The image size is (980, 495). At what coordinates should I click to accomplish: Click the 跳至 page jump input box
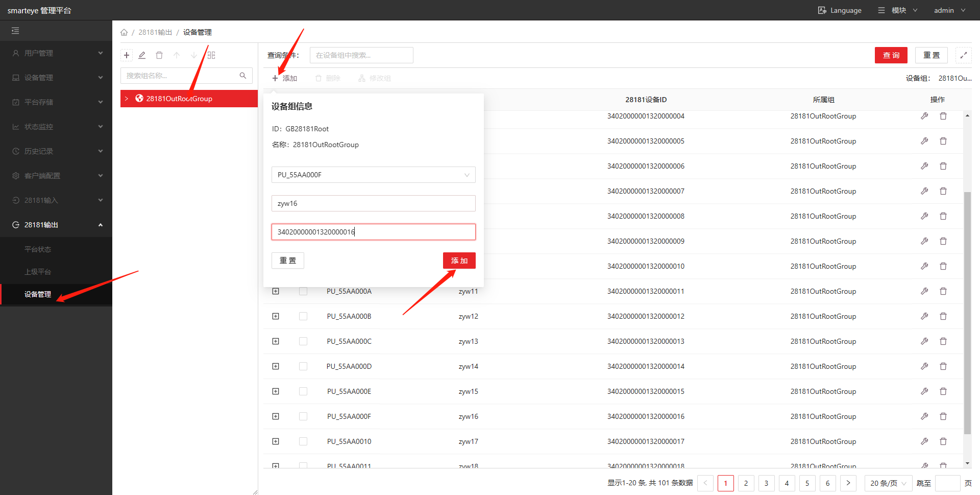pos(948,483)
